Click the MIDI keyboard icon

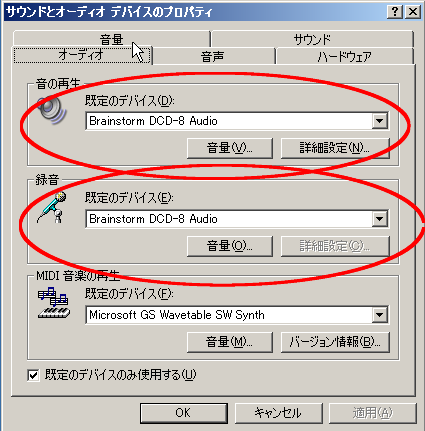click(54, 302)
